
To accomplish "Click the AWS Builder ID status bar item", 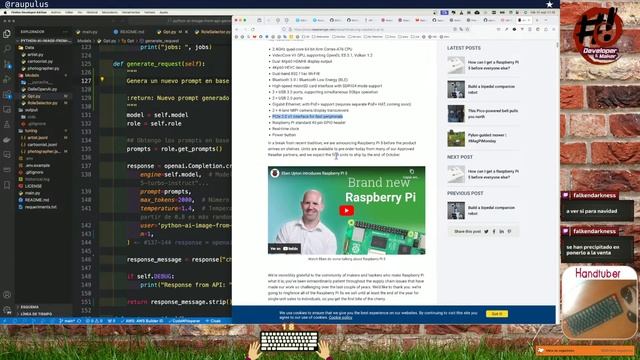I will point(141,321).
